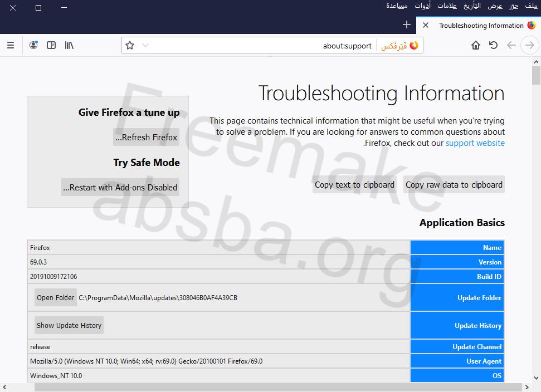Open the address bar history dropdown arrow
541x392 pixels.
[145, 45]
